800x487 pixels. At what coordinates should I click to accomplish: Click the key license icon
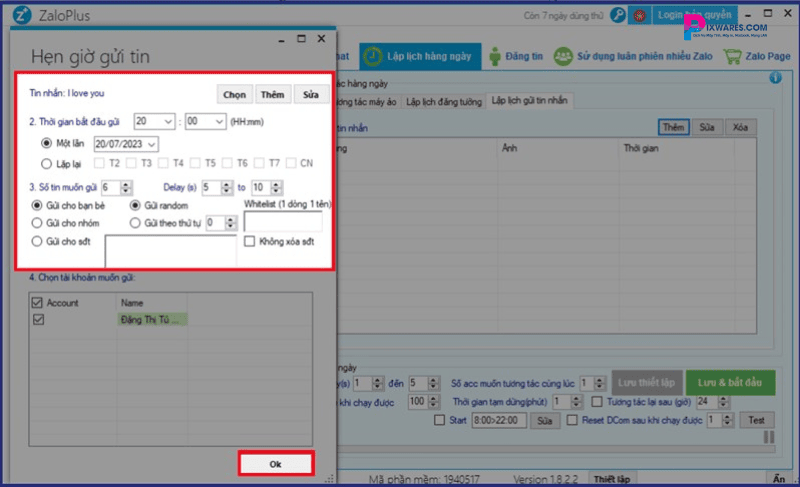[x=618, y=16]
